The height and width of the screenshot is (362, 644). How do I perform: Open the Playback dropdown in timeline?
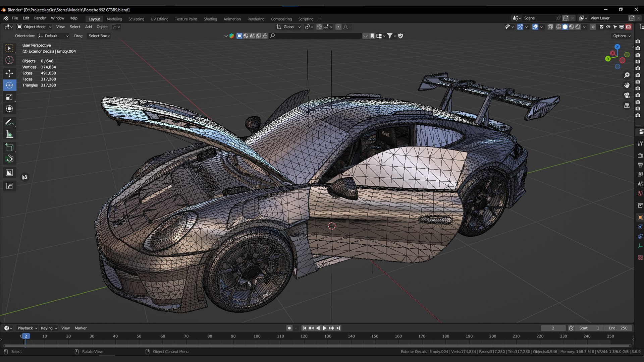(27, 328)
